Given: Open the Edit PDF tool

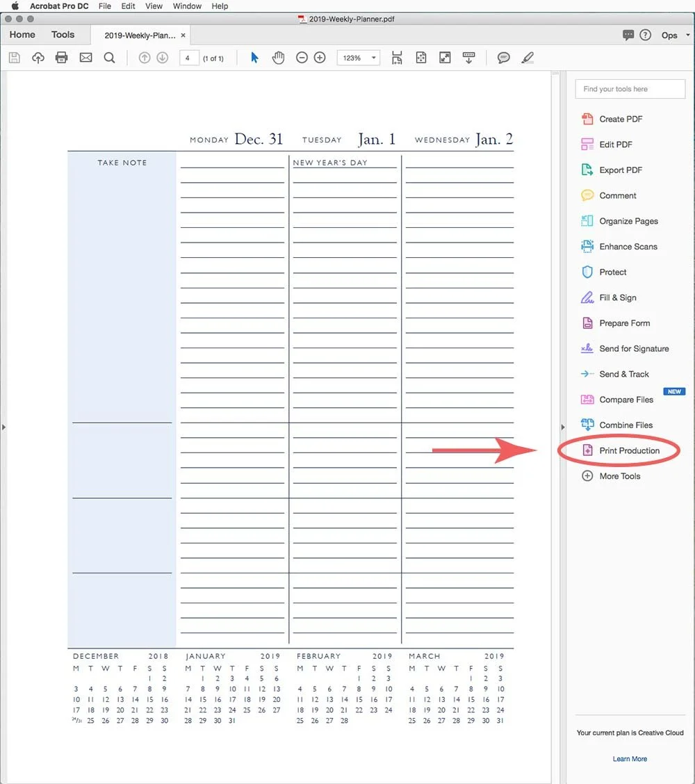Looking at the screenshot, I should [x=615, y=144].
